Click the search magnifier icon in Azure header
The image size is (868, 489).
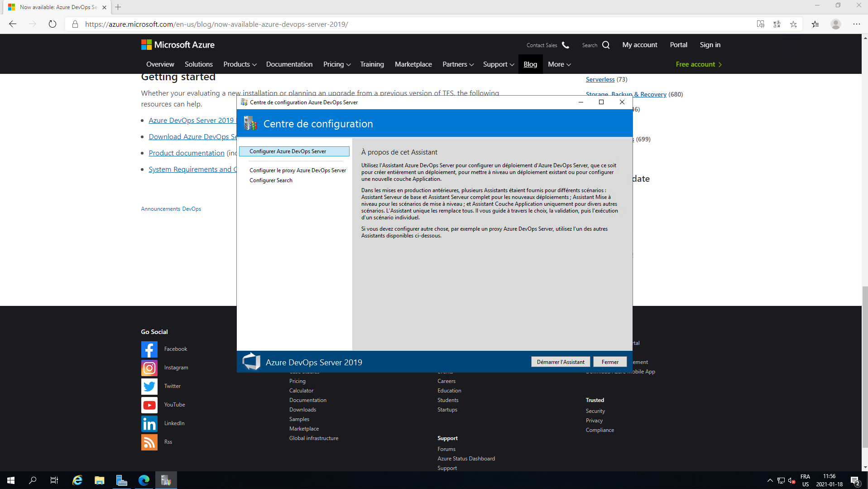pos(606,45)
